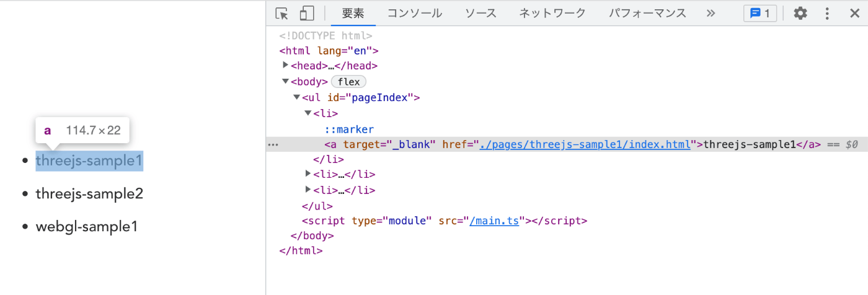
Task: Follow the /main.ts script source link
Action: pos(494,221)
